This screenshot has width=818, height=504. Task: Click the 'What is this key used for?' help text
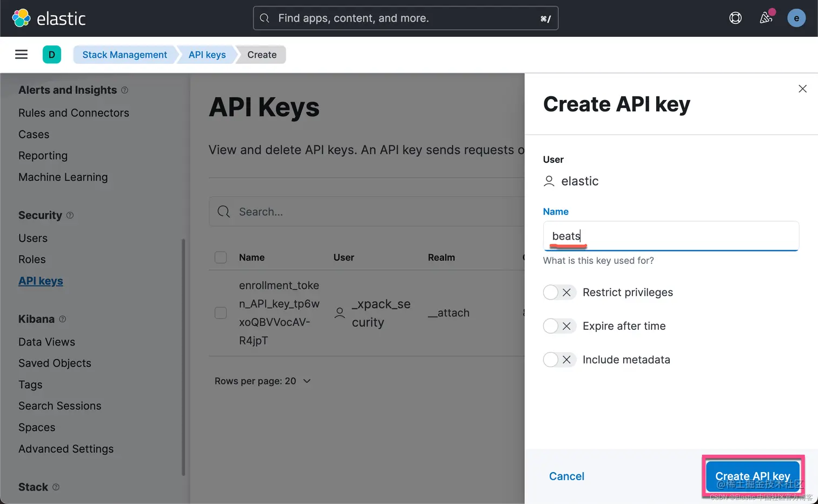(x=598, y=261)
